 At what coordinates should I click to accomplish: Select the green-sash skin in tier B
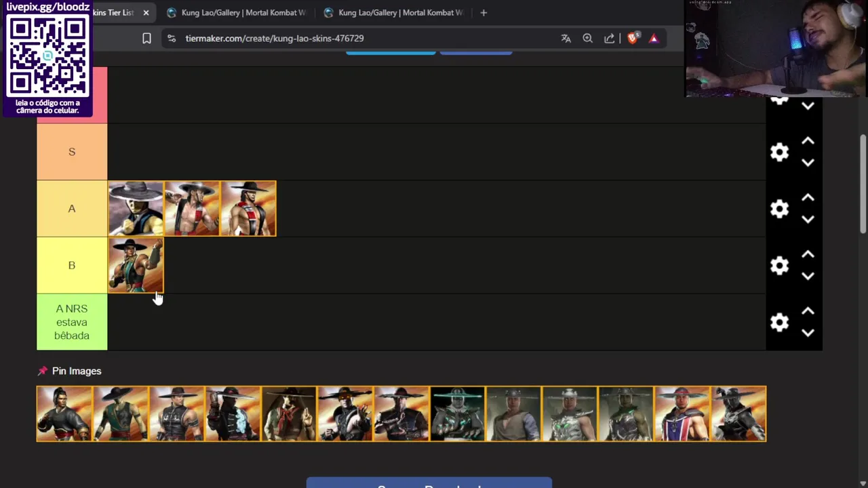136,265
